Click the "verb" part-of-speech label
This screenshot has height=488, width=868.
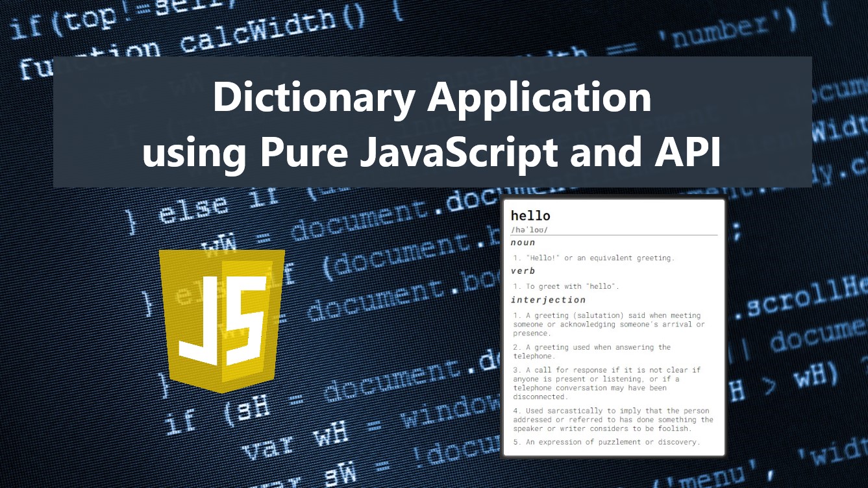click(x=523, y=271)
